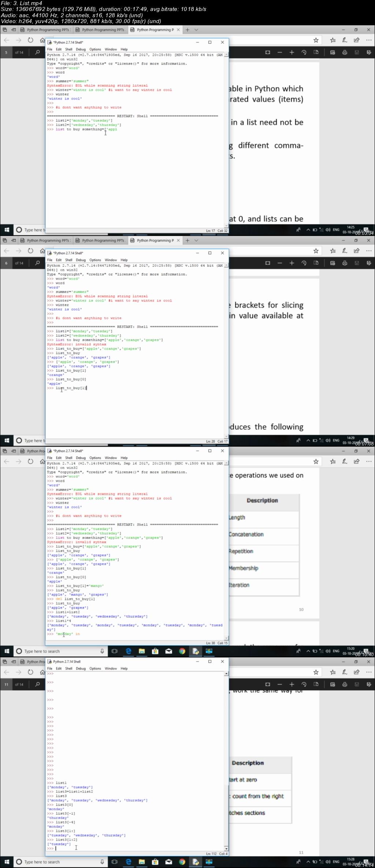Viewport: 375px width, 868px height.
Task: Click rotate icon on page 11 PDF toolbar
Action: 304,684
